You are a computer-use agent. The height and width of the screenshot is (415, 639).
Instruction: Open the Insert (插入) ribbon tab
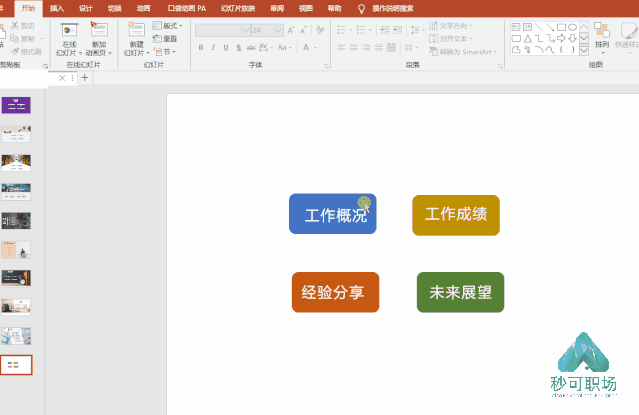pyautogui.click(x=57, y=8)
